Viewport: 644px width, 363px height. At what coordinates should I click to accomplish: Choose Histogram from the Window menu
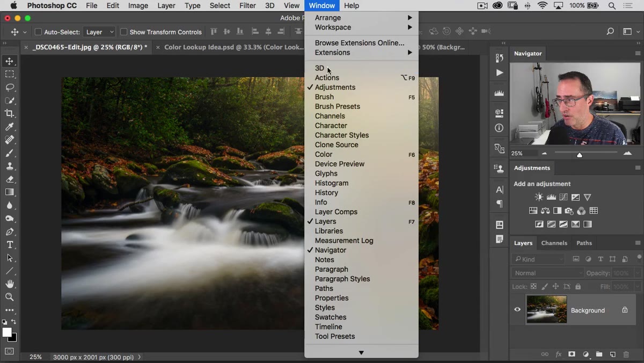click(361, 183)
